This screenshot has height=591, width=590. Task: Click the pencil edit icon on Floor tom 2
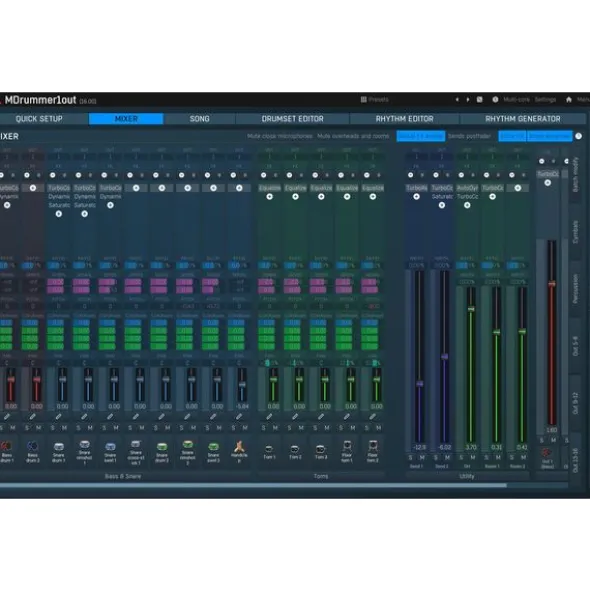click(372, 416)
